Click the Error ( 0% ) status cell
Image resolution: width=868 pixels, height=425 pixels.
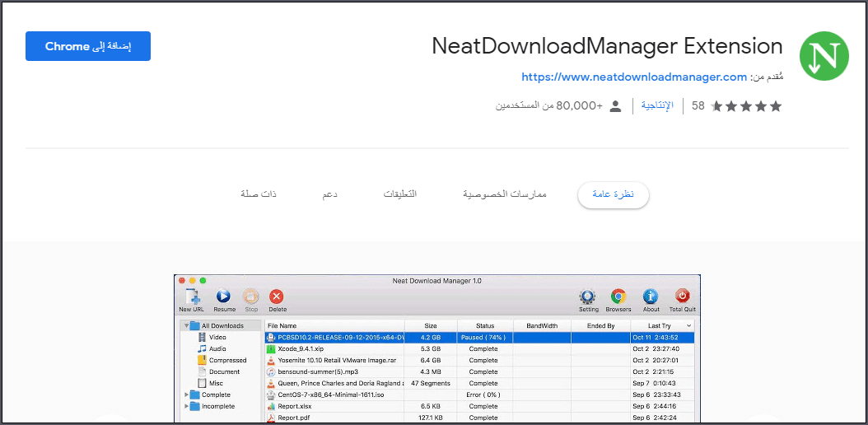click(x=483, y=395)
